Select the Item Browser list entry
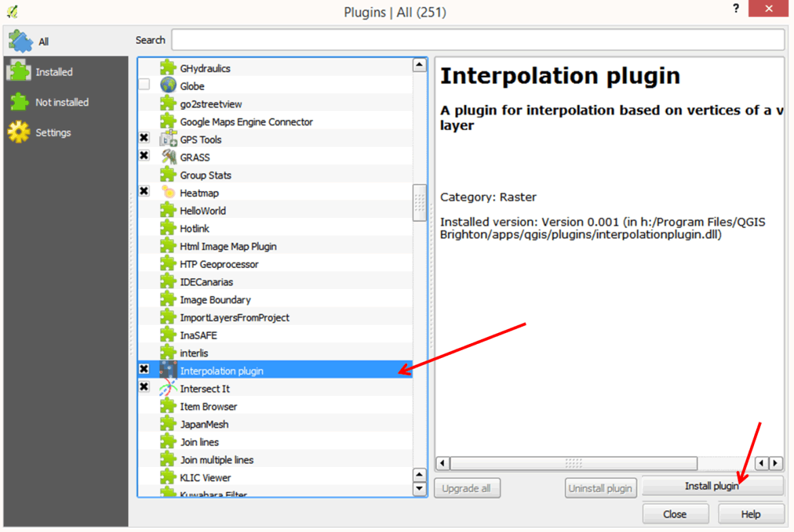The width and height of the screenshot is (794, 532). click(x=276, y=407)
